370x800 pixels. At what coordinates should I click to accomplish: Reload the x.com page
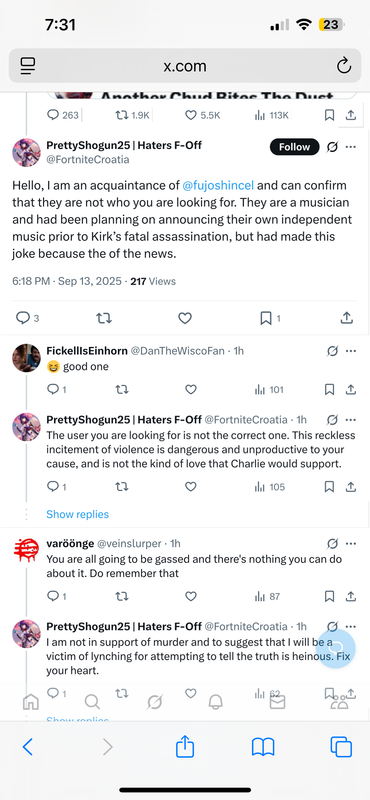click(344, 66)
